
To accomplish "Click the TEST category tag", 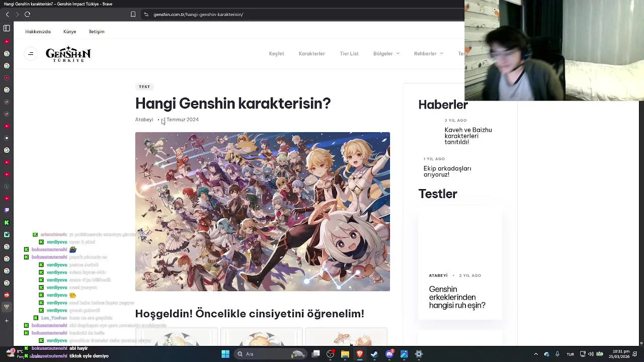I will point(144,87).
